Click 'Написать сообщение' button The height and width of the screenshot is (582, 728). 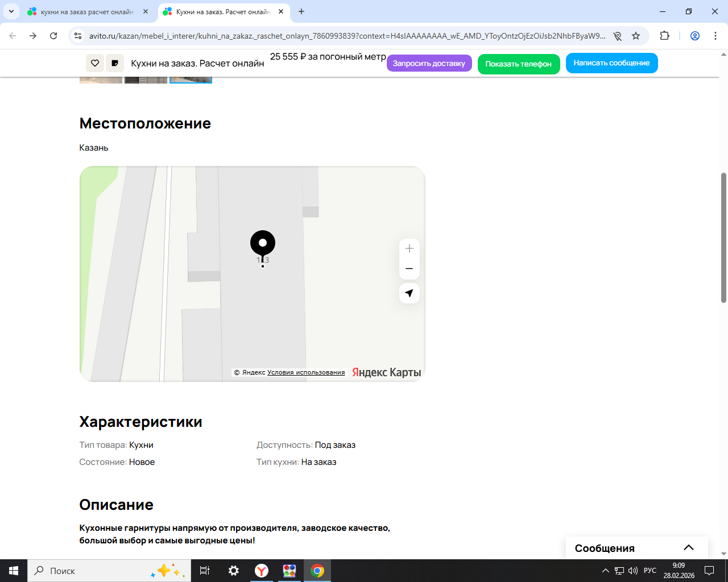click(x=612, y=63)
